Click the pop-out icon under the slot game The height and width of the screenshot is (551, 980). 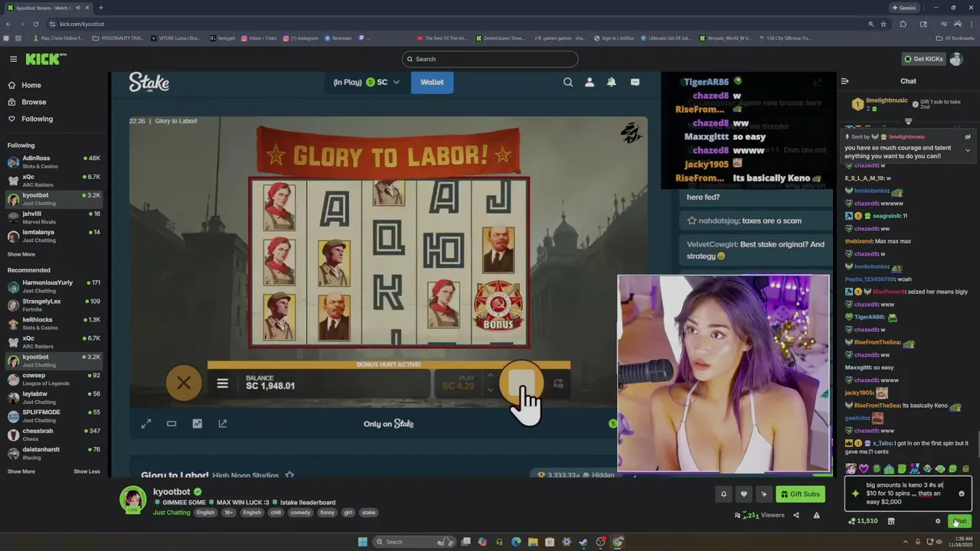pyautogui.click(x=223, y=423)
